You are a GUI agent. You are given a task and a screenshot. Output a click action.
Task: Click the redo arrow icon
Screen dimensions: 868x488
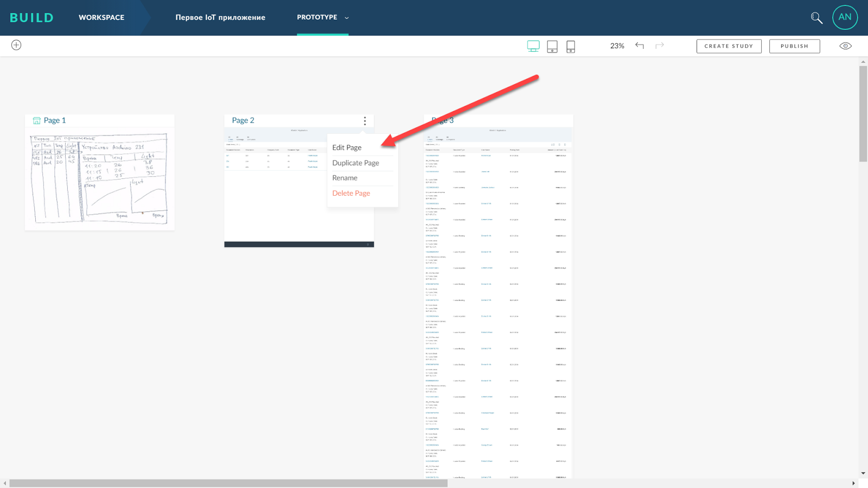coord(659,46)
